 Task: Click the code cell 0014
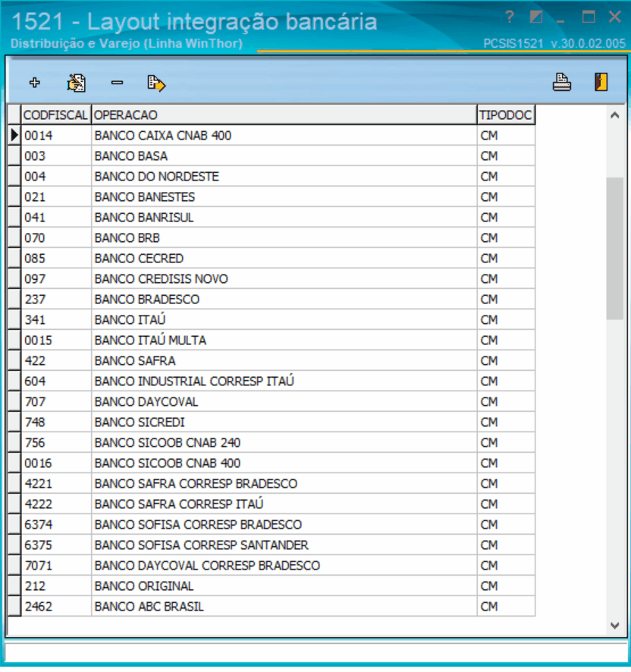[x=56, y=136]
